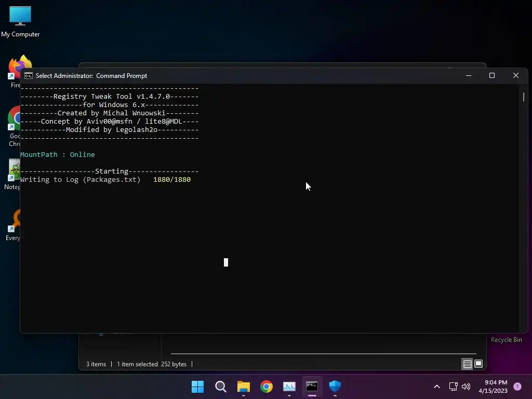
Task: Select My Computer desktop icon
Action: 20,21
